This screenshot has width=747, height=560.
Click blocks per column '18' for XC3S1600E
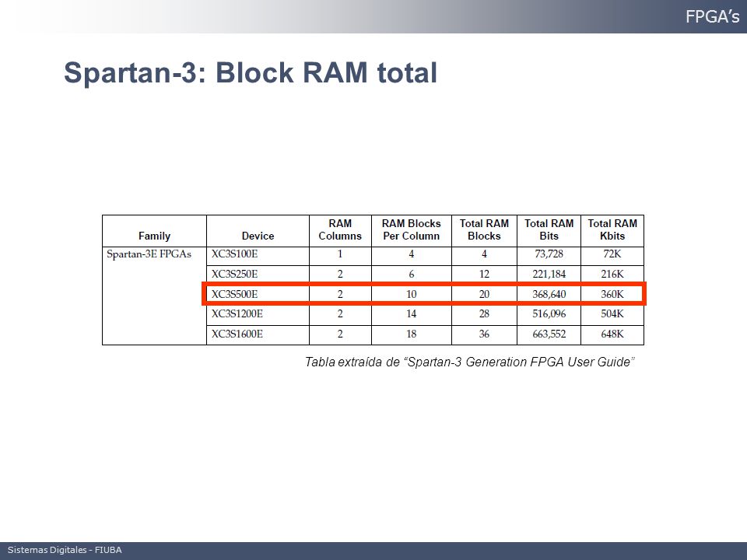411,334
